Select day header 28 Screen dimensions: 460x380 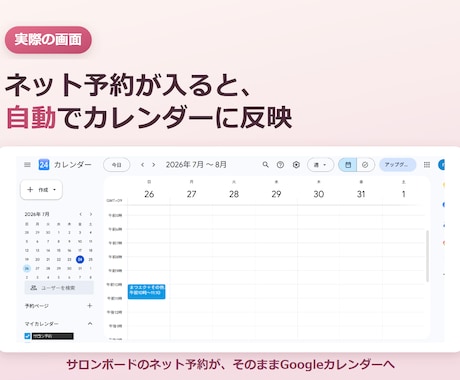coord(234,194)
